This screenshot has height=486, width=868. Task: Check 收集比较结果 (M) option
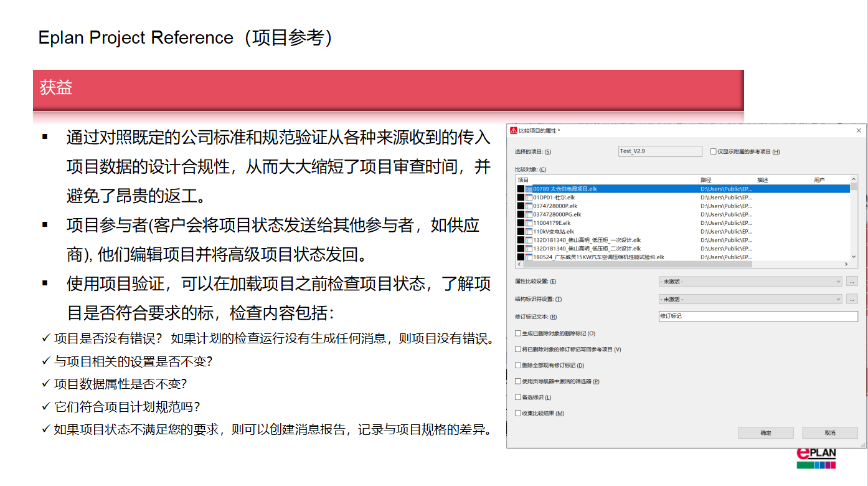click(x=518, y=413)
